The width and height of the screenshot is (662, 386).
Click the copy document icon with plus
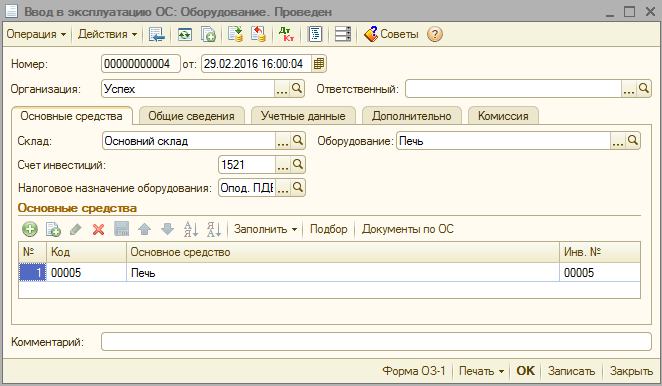208,34
